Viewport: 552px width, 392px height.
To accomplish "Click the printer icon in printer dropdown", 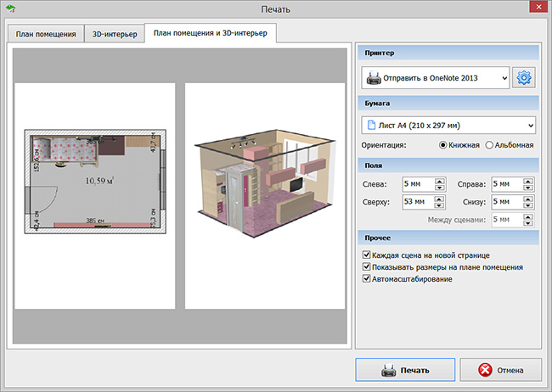I will 372,78.
